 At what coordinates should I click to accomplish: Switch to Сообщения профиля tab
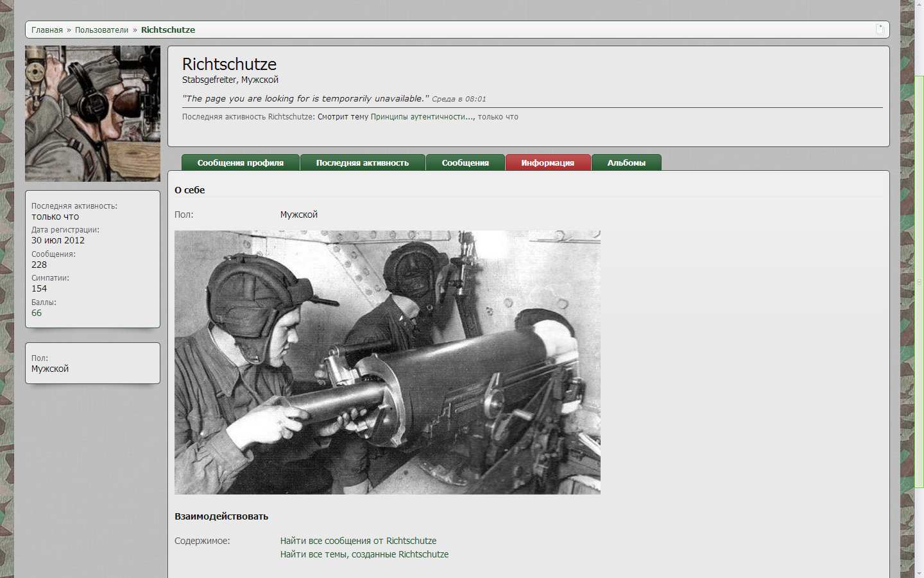coord(240,163)
